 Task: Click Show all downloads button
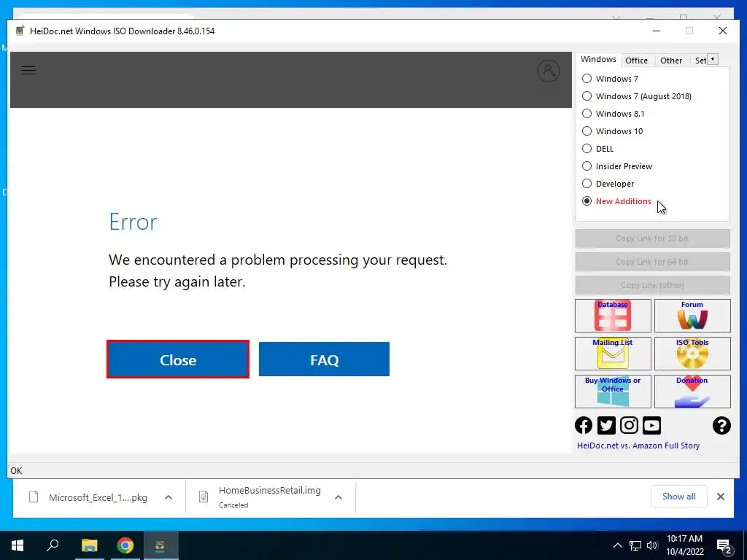[679, 497]
